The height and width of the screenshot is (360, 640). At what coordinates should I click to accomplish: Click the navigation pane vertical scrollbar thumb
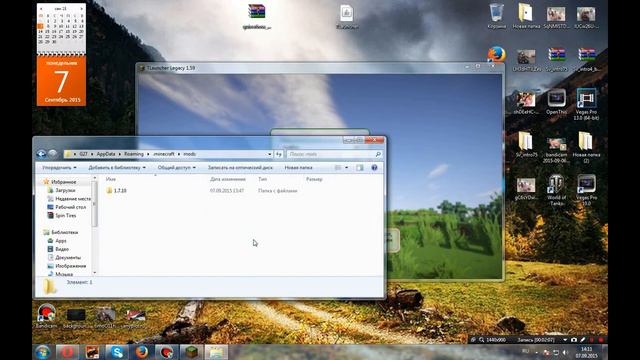(x=95, y=203)
